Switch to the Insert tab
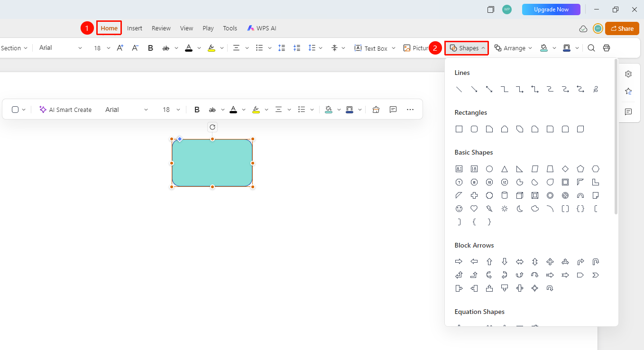644x350 pixels. coord(135,28)
